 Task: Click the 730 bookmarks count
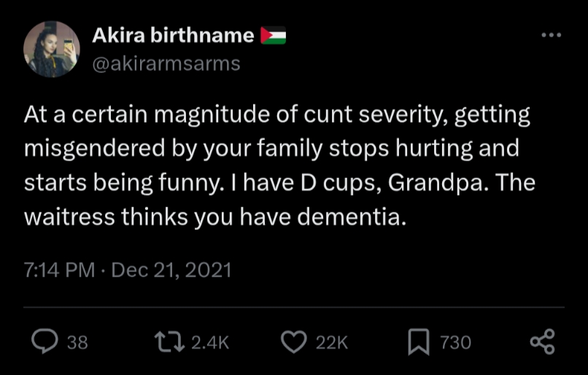pyautogui.click(x=455, y=342)
